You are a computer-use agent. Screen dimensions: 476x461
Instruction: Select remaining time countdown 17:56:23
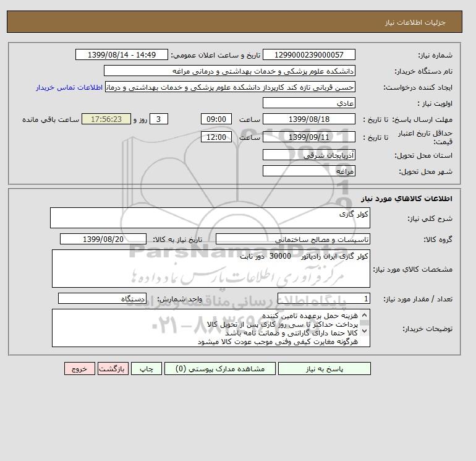(106, 119)
